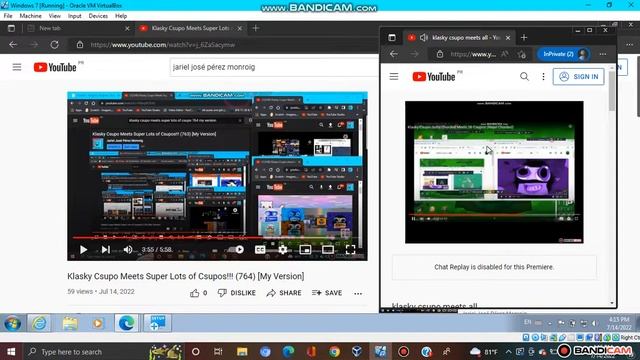Click the YouTube logo in main window
640x360 pixels.
pos(55,67)
